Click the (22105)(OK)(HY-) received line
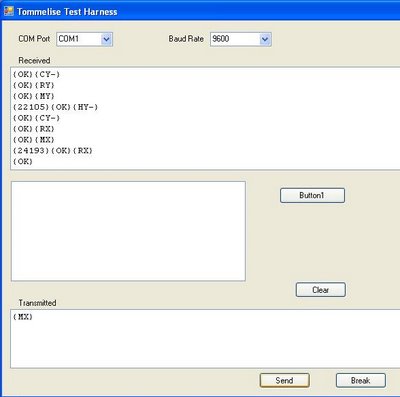This screenshot has width=400, height=397. (55, 107)
